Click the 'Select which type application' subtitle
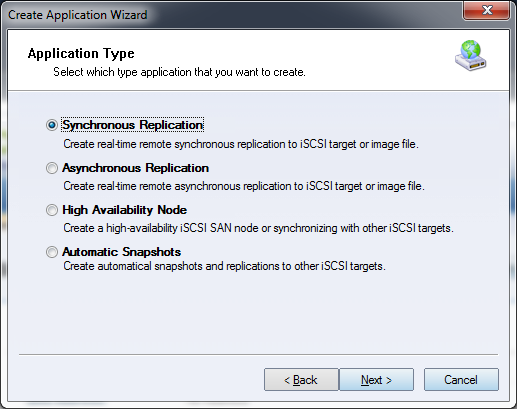This screenshot has width=517, height=409. (179, 72)
